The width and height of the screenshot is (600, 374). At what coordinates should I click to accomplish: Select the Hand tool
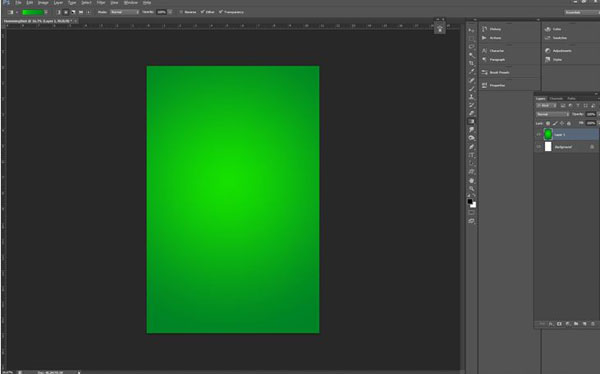pyautogui.click(x=471, y=180)
